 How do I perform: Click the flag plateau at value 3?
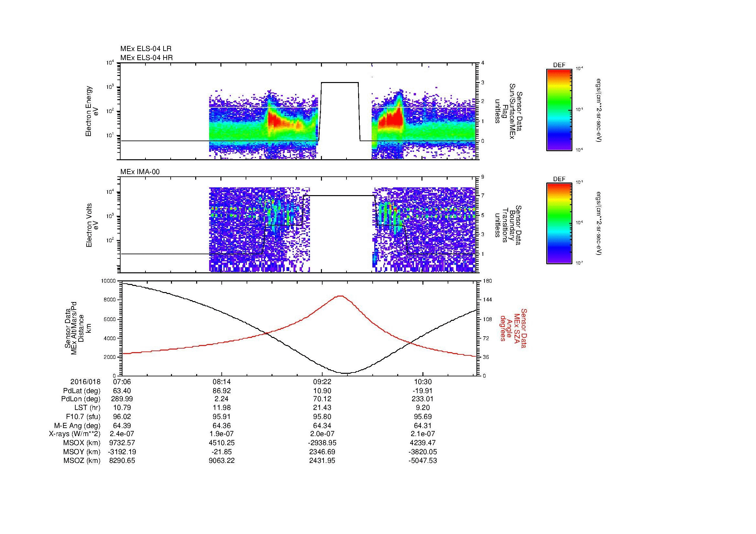coord(340,82)
